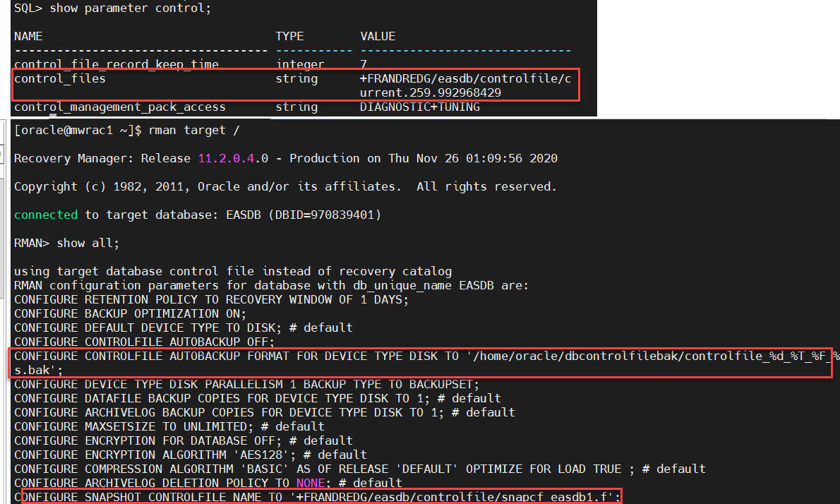The height and width of the screenshot is (504, 840).
Task: Click the CONTROLFILE AUTOBACKUP OFF line
Action: (x=144, y=342)
